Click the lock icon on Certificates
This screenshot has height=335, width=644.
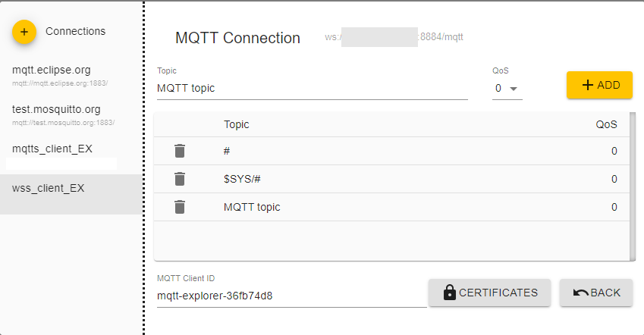pos(449,293)
